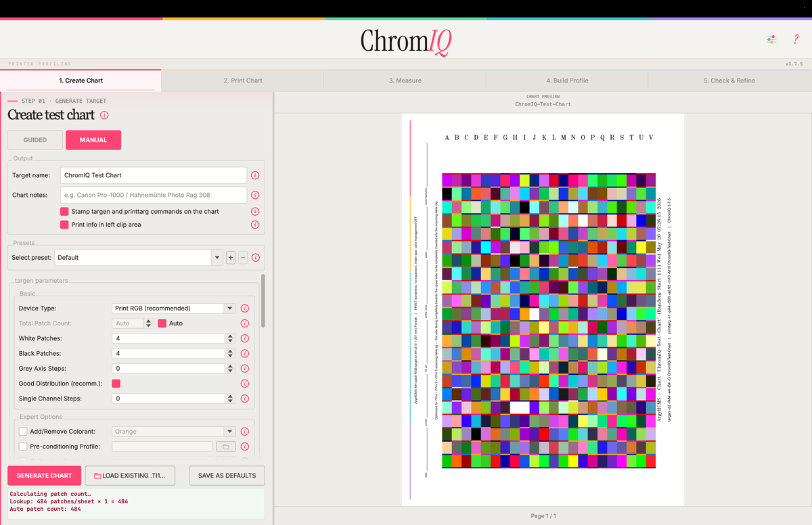Click the ChromIQ-Test-Chart preview title
The height and width of the screenshot is (525, 812).
(x=543, y=104)
